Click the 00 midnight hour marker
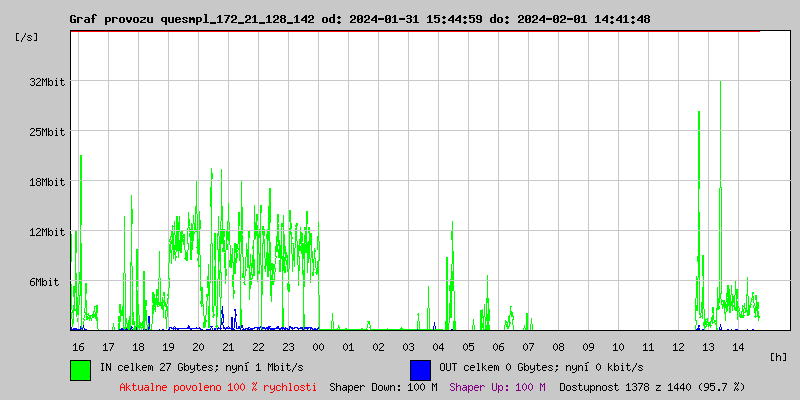 coord(318,346)
